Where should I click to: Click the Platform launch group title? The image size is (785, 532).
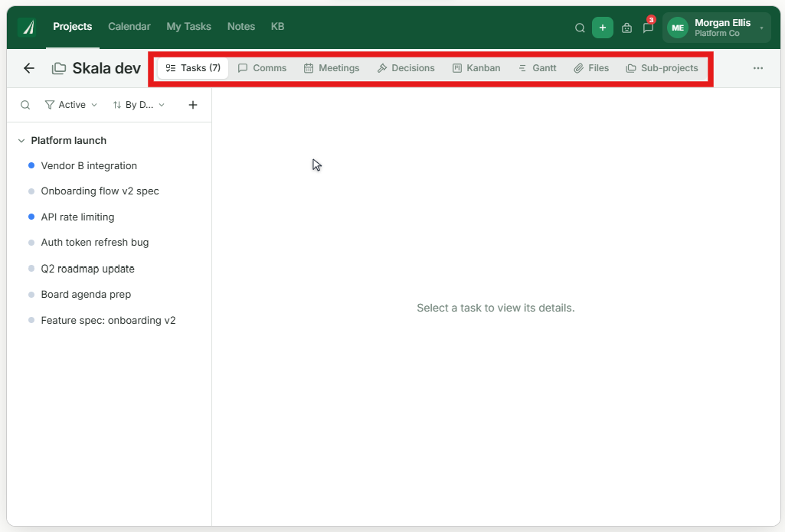click(x=69, y=141)
